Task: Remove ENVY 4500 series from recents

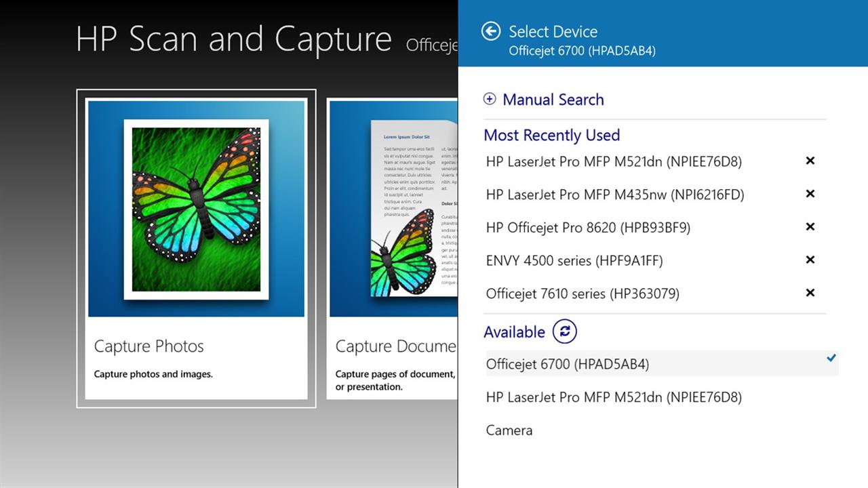Action: [x=810, y=260]
